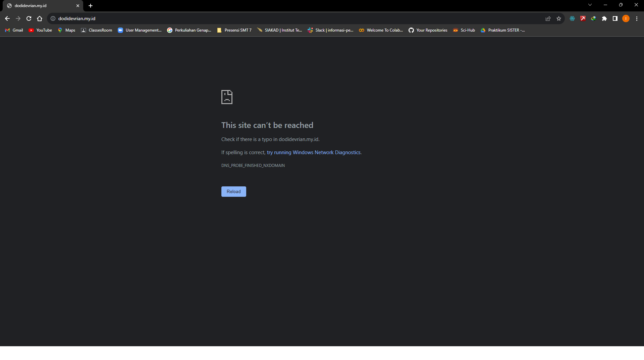
Task: Go to the Home page icon
Action: (40, 18)
